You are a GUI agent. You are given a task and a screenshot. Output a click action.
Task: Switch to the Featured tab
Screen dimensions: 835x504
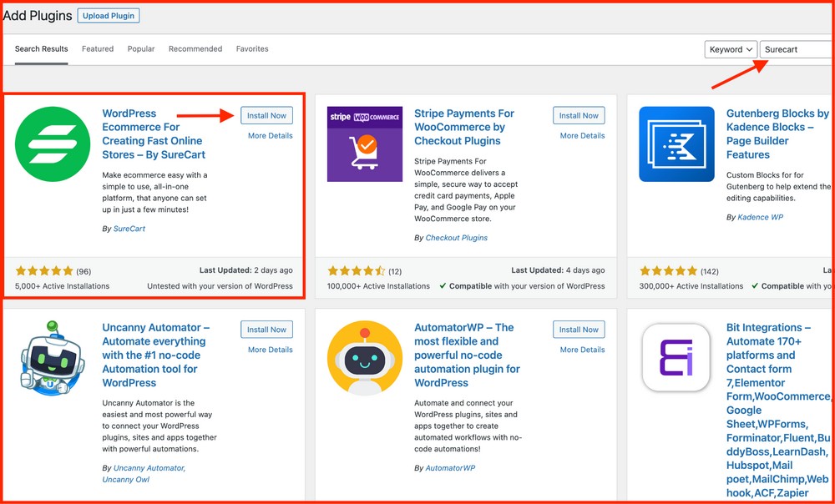click(x=98, y=49)
